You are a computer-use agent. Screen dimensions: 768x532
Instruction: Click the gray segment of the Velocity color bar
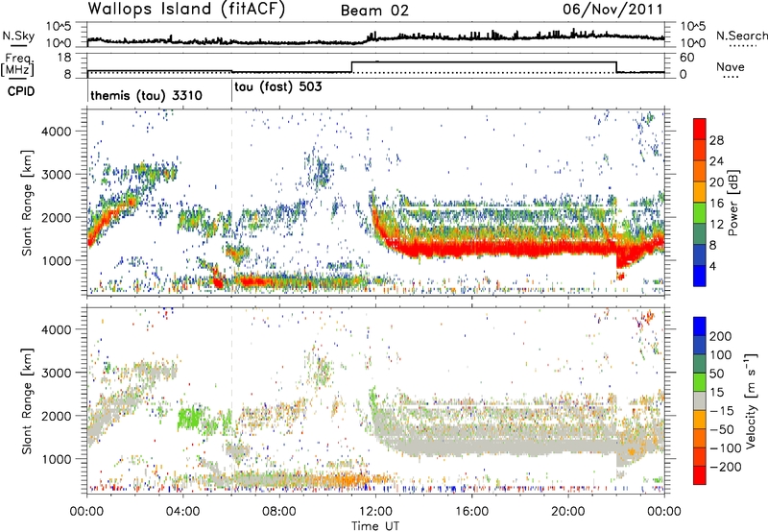pos(700,401)
